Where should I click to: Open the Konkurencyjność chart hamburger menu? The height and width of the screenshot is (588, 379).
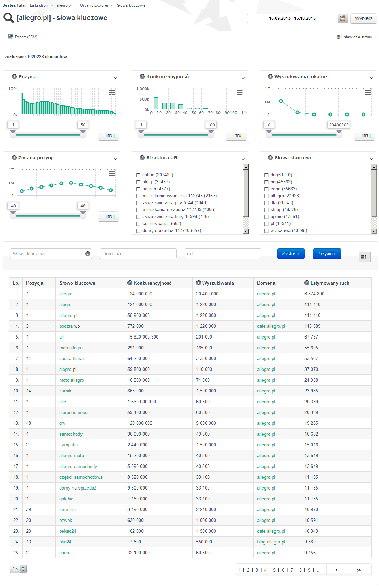pos(240,93)
